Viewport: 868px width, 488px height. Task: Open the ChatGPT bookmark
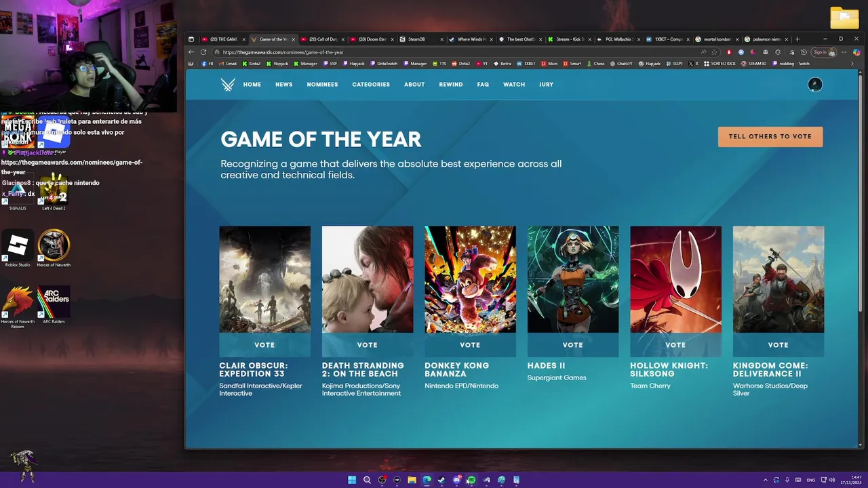[621, 64]
